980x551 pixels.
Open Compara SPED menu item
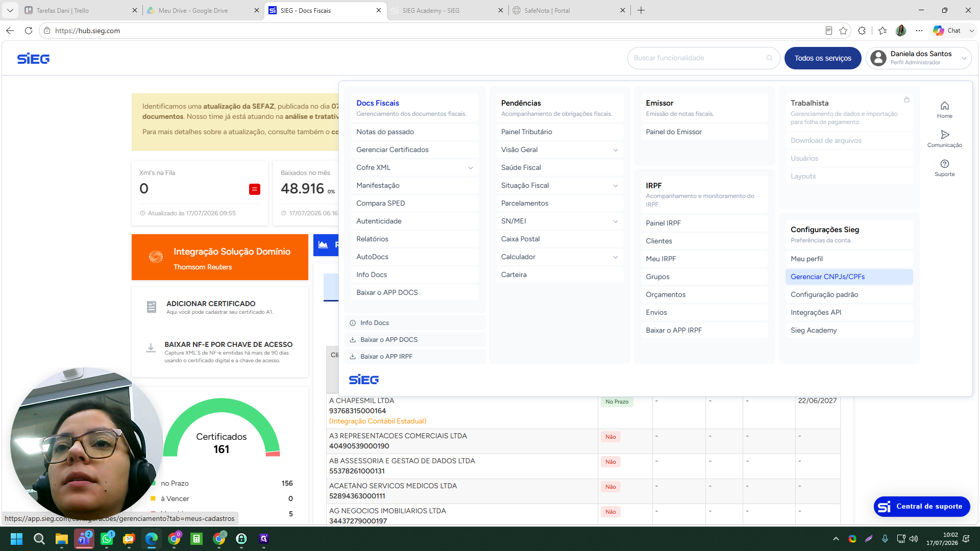(414, 204)
